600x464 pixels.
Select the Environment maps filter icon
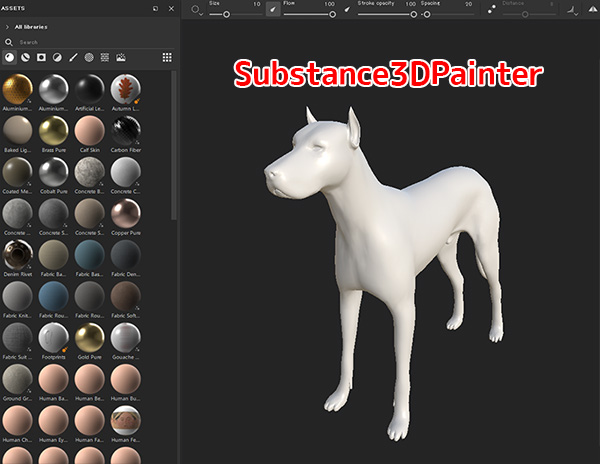click(121, 58)
